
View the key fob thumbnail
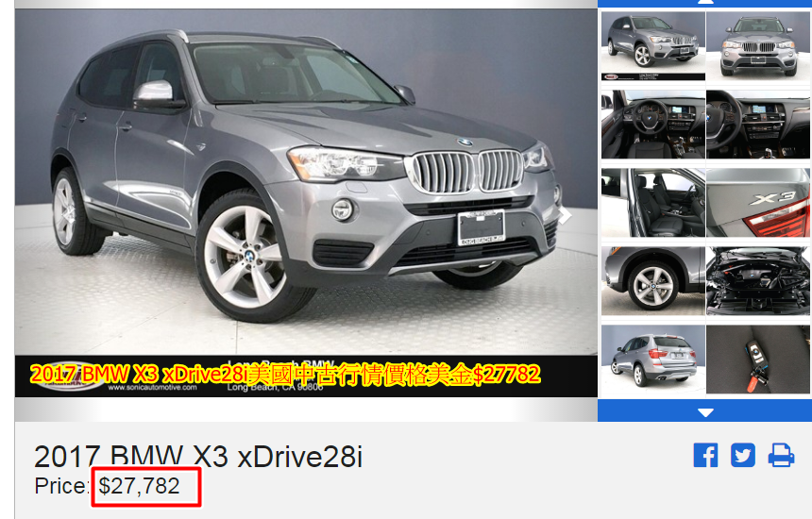coord(757,360)
